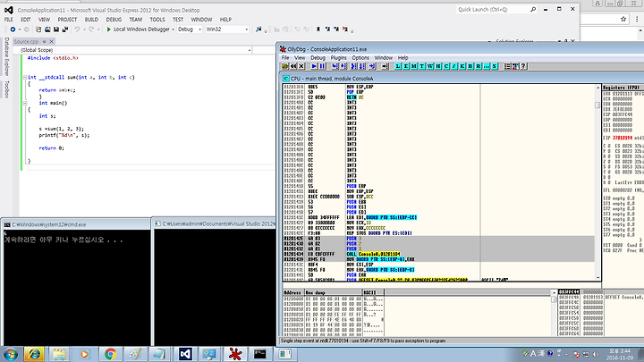Open the Toolbox side panel tab
This screenshot has height=362, width=644.
[6, 89]
